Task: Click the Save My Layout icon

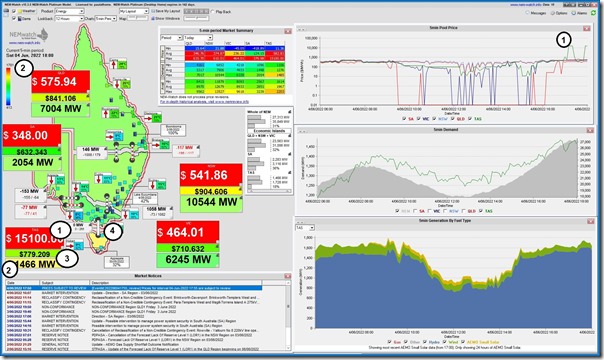Action: click(153, 12)
